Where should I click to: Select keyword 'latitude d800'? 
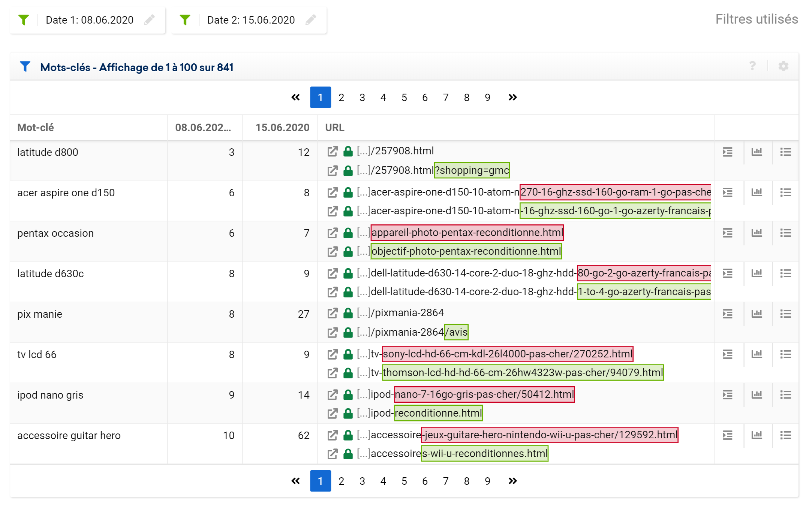pos(48,152)
